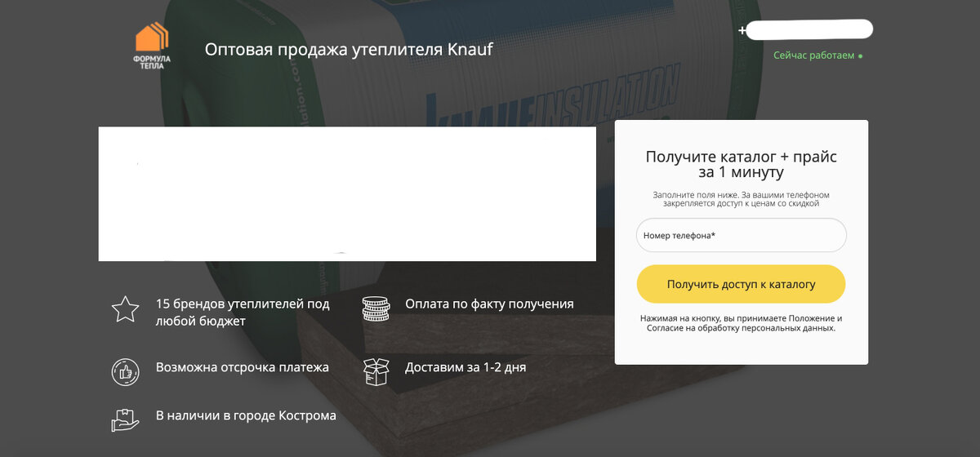The height and width of the screenshot is (457, 980).
Task: Click the header phone number
Action: (x=806, y=30)
